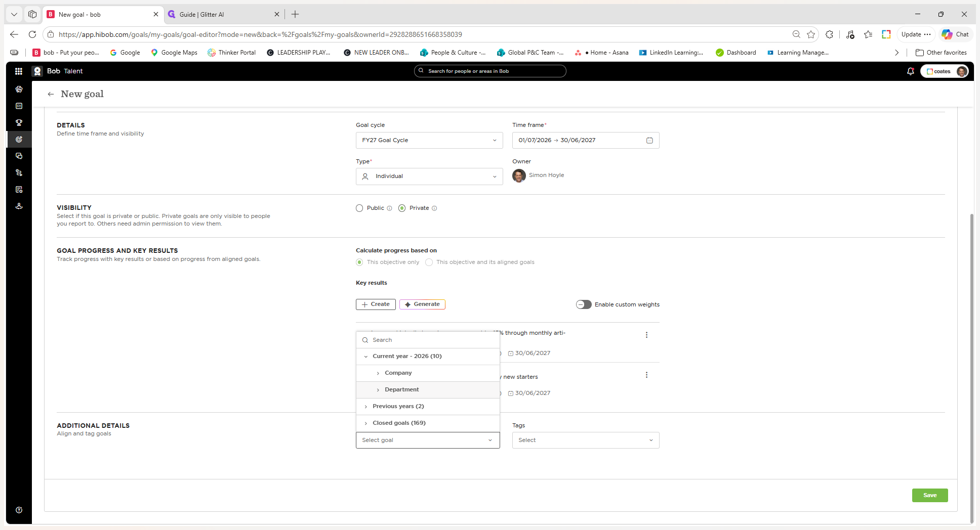Open the Copilot Chat button
This screenshot has width=980, height=530.
pyautogui.click(x=955, y=34)
